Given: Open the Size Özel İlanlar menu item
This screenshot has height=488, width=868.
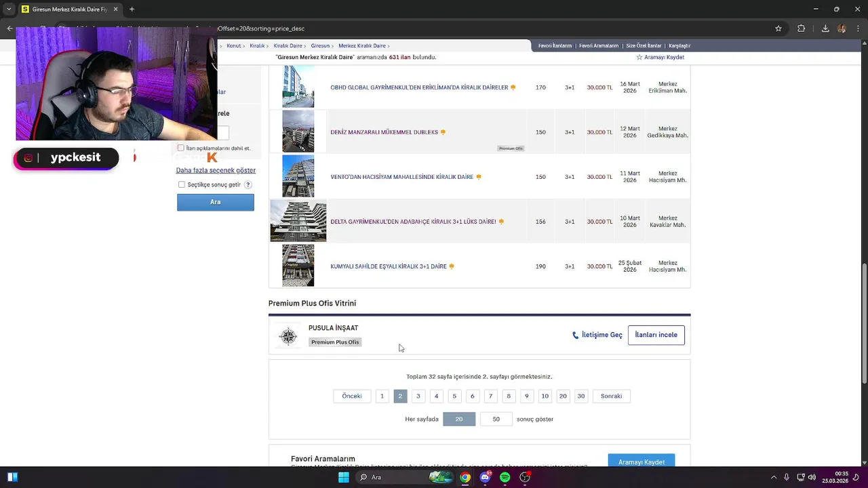Looking at the screenshot, I should coord(644,46).
